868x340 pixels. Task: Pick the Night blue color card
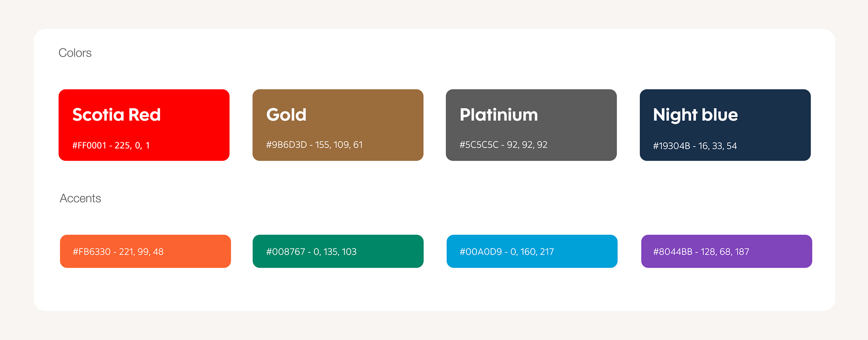pyautogui.click(x=725, y=125)
